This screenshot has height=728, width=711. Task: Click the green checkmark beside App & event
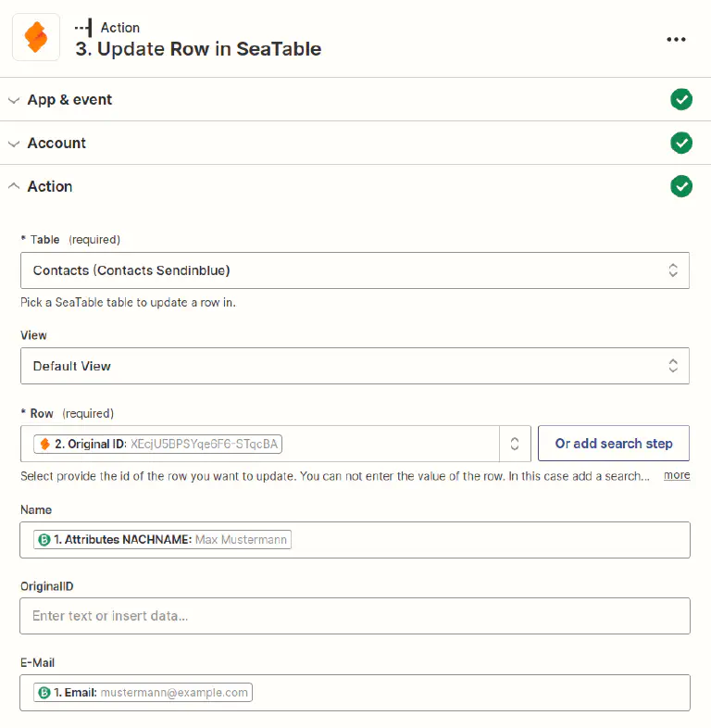click(681, 99)
